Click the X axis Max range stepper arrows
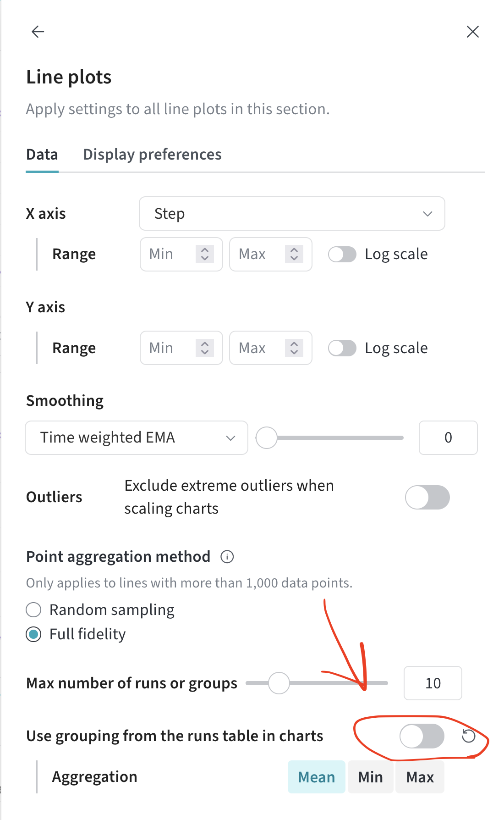This screenshot has height=820, width=504. 294,254
